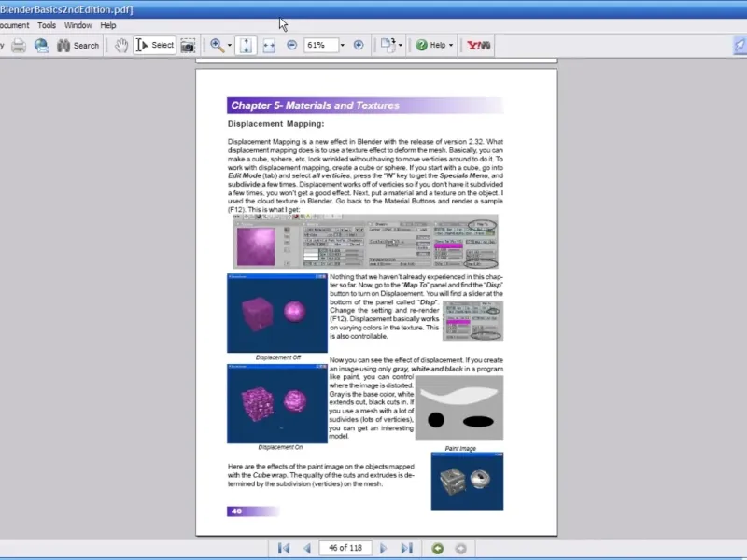The image size is (747, 560).
Task: Open the zoom percentage dropdown arrow
Action: (342, 45)
